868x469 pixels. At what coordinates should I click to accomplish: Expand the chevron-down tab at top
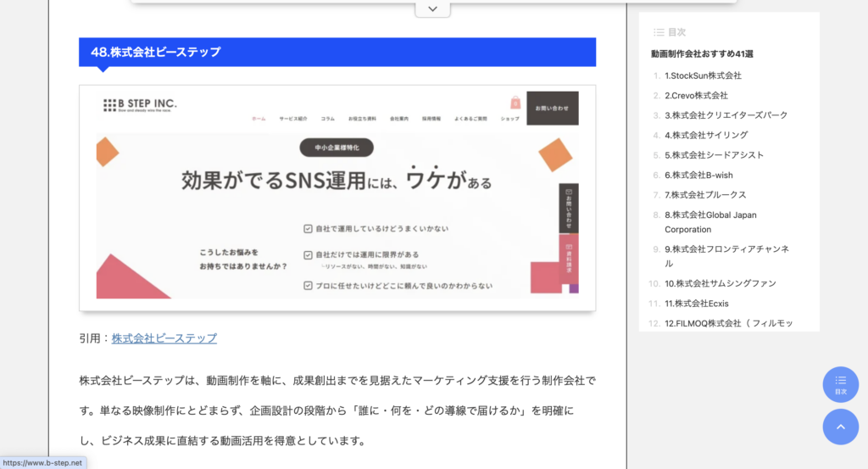433,8
